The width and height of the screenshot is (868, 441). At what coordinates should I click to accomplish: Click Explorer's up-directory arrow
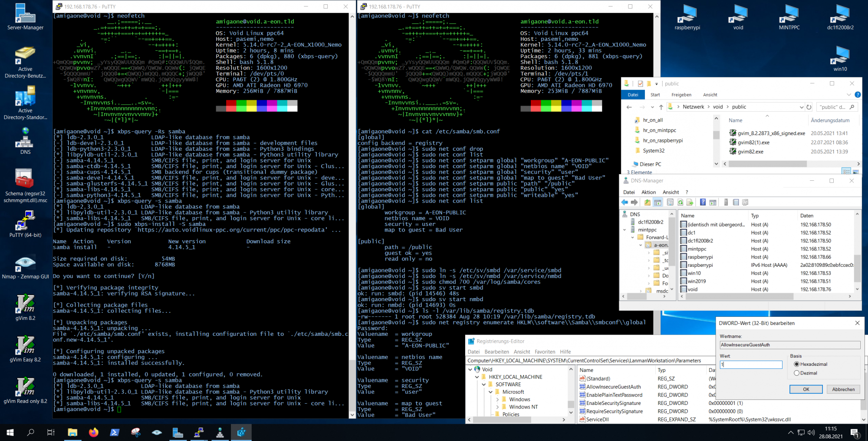[x=661, y=107]
